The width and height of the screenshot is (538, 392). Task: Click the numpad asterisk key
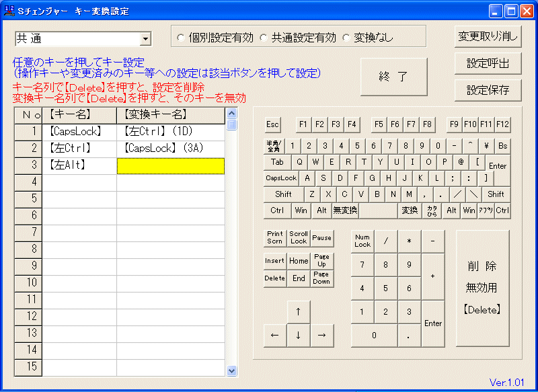point(410,241)
